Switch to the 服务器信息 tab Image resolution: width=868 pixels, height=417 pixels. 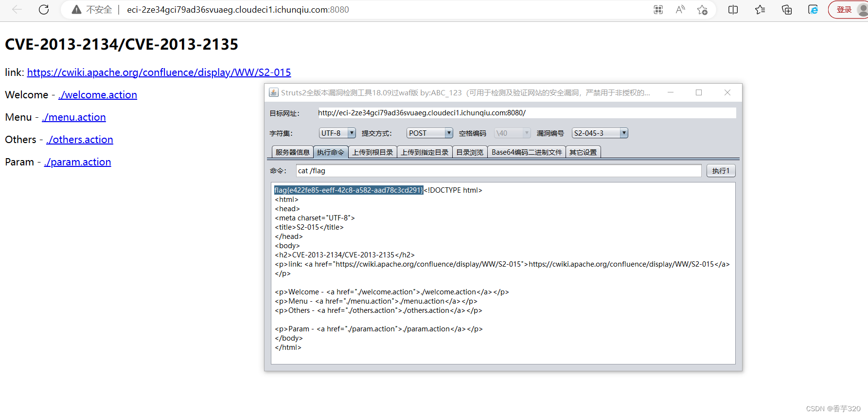[292, 152]
